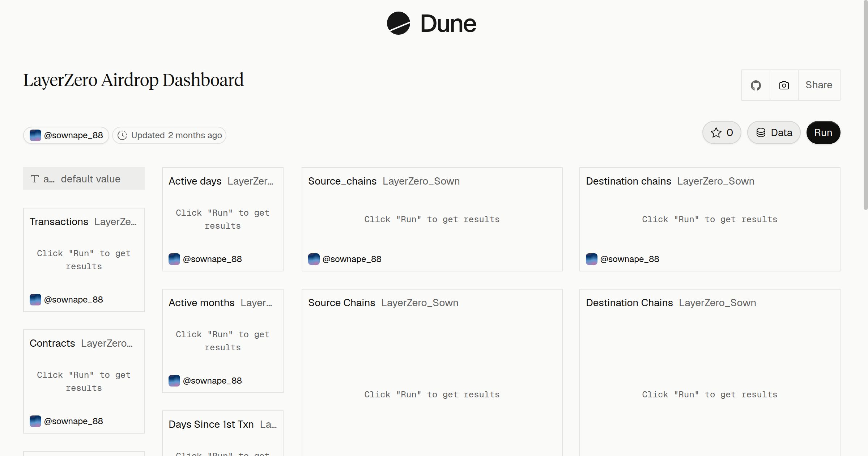This screenshot has height=456, width=868.
Task: Focus the default value parameter field
Action: 84,179
